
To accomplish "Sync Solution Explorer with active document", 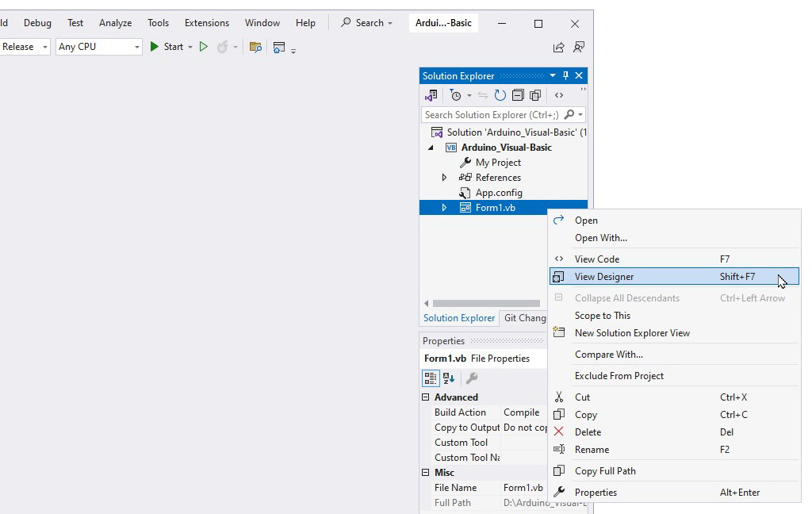I will pyautogui.click(x=431, y=95).
